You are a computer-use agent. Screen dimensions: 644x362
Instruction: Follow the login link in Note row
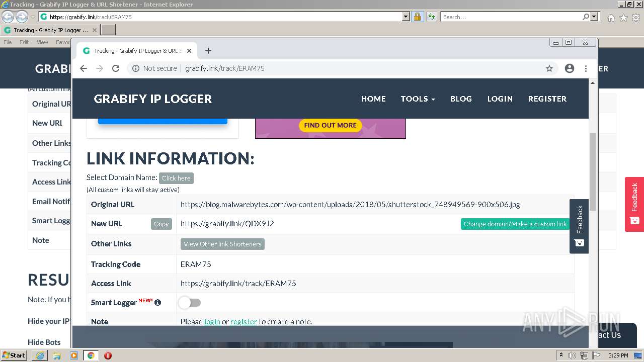(x=212, y=321)
